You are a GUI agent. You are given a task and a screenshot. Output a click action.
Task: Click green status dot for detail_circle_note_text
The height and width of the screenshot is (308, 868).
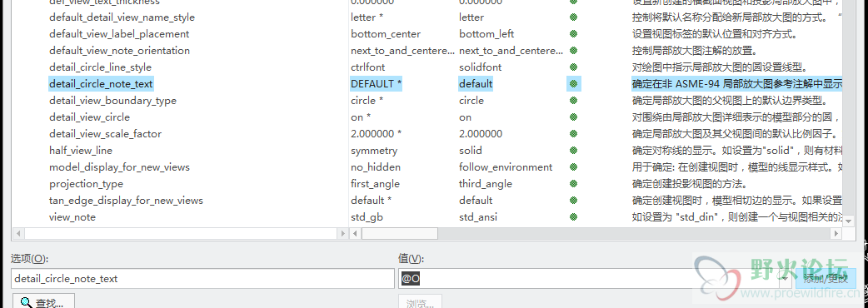[x=573, y=84]
